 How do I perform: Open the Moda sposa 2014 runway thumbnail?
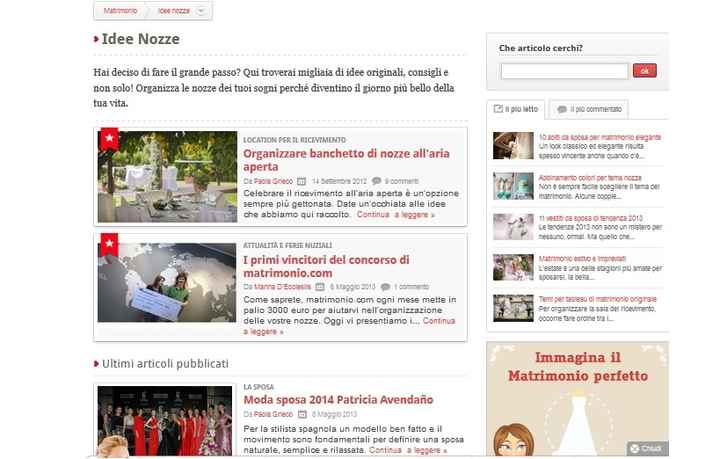point(165,420)
